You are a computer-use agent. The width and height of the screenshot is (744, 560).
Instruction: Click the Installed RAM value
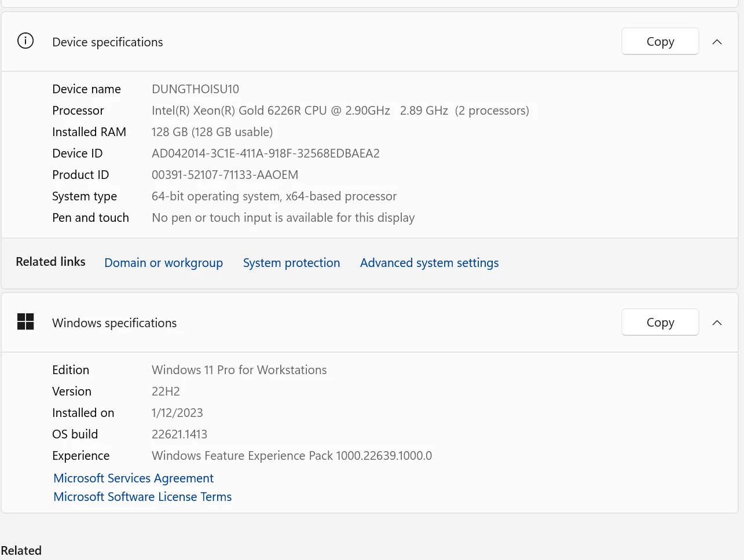(x=212, y=132)
